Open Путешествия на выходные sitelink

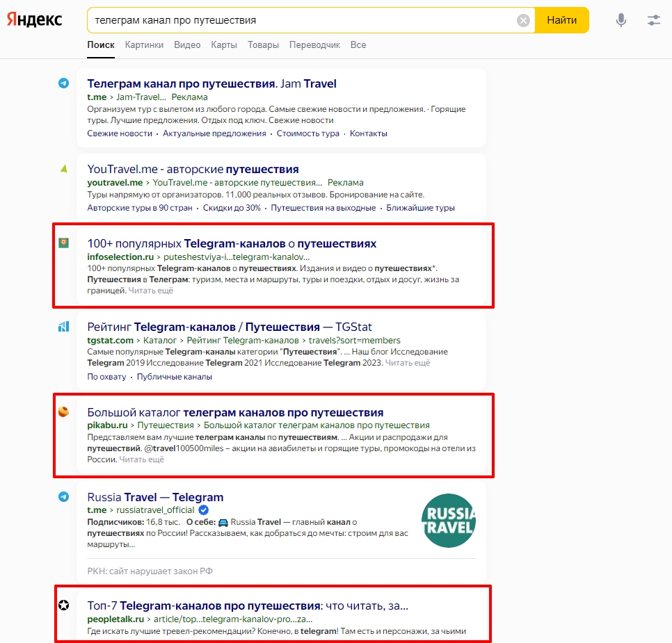323,208
